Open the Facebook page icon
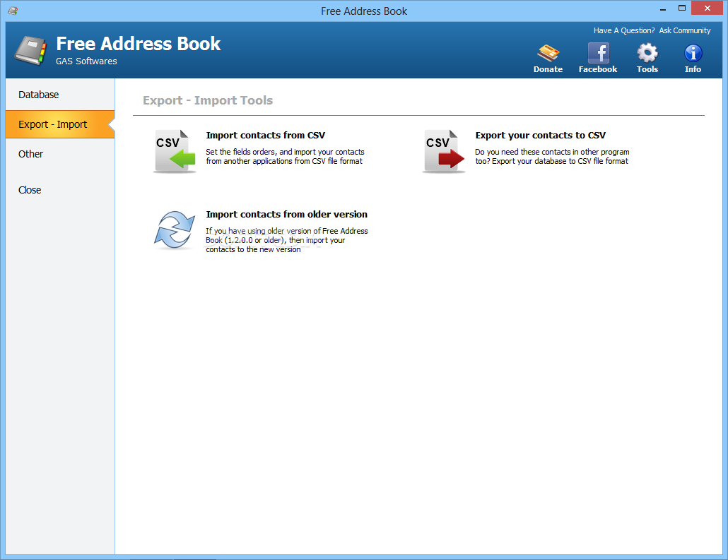The height and width of the screenshot is (560, 728). 598,53
